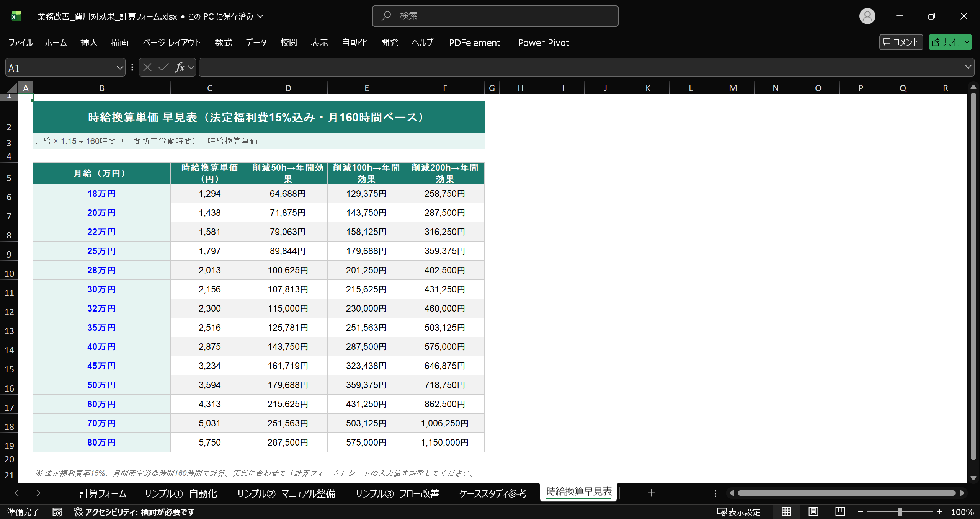The width and height of the screenshot is (980, 519).
Task: Click the zoom out minus icon
Action: click(x=860, y=512)
